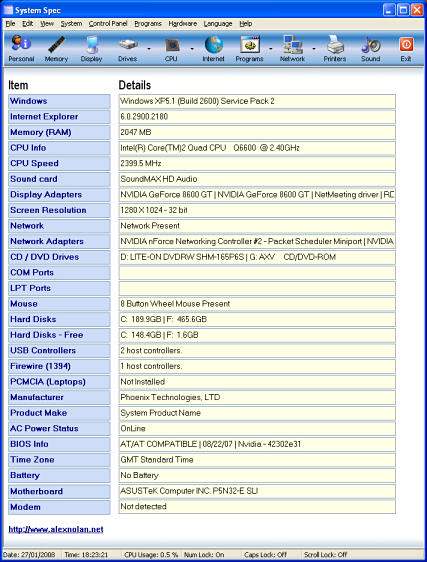Click the Screen Resolution item button

[59, 210]
